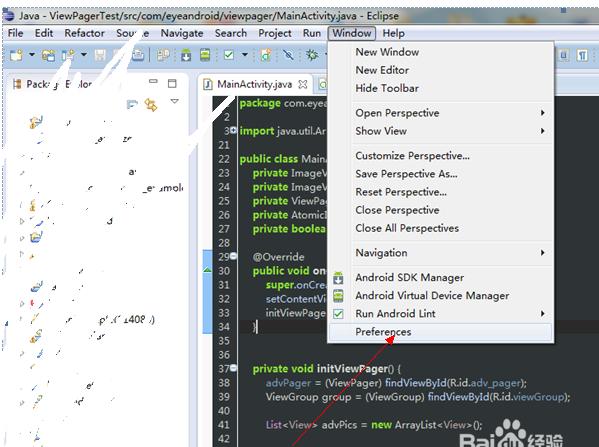
Task: Close the MainActivity.java tab
Action: click(x=303, y=84)
